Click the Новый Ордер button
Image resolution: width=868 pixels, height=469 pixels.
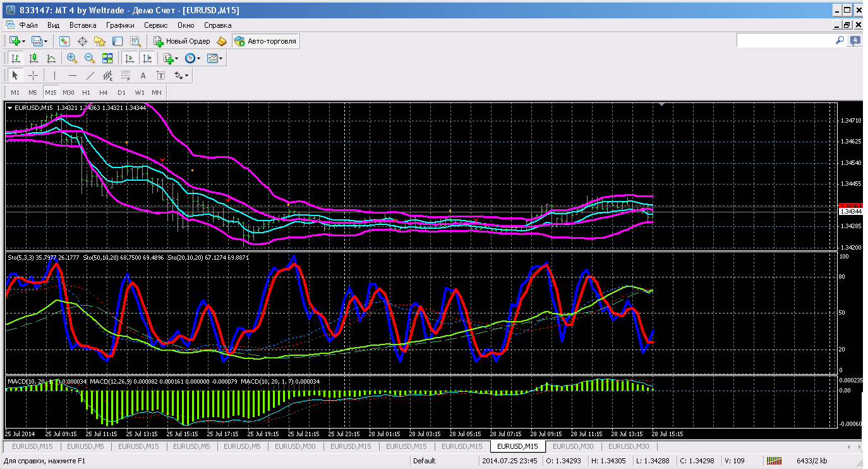(182, 41)
